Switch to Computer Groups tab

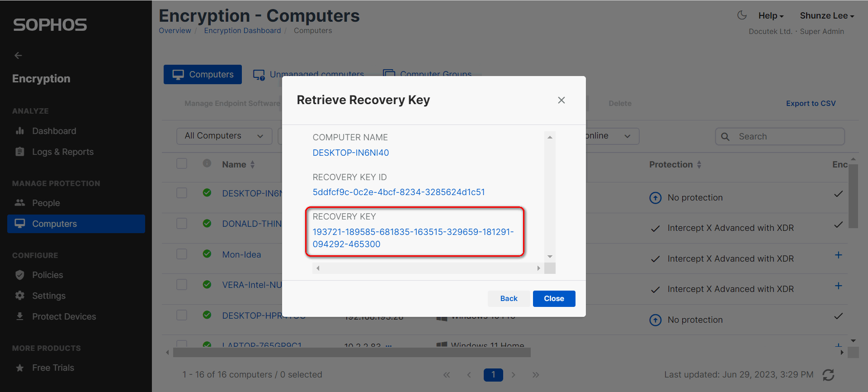click(x=428, y=74)
